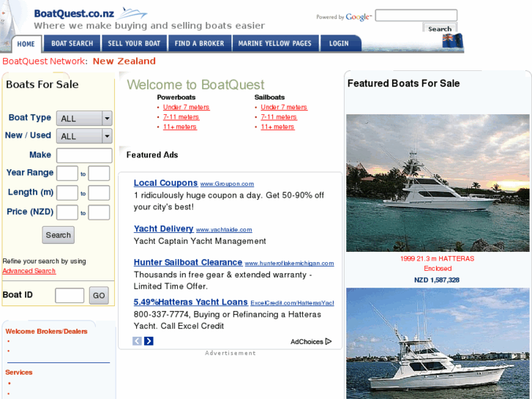Focus the Year Range end field

(x=99, y=174)
